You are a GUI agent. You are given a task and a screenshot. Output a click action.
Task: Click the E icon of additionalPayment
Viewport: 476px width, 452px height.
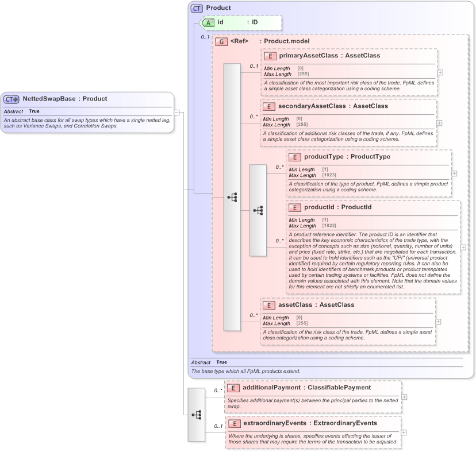(x=233, y=388)
